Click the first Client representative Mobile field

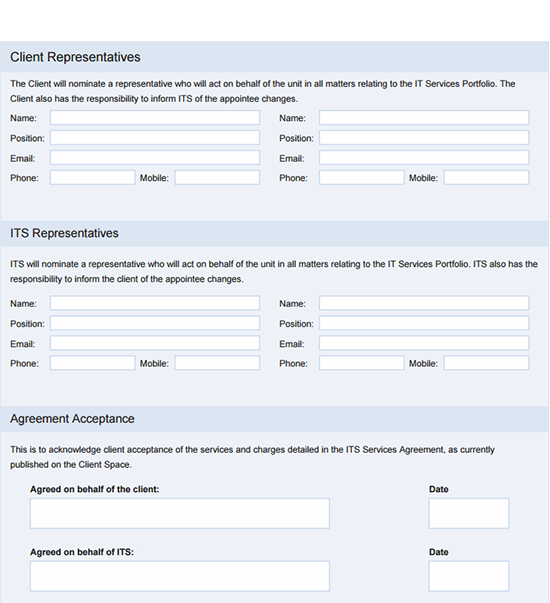(x=217, y=178)
